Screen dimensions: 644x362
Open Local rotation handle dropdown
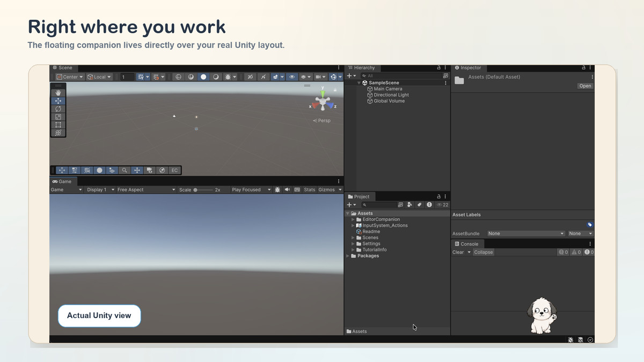[99, 77]
